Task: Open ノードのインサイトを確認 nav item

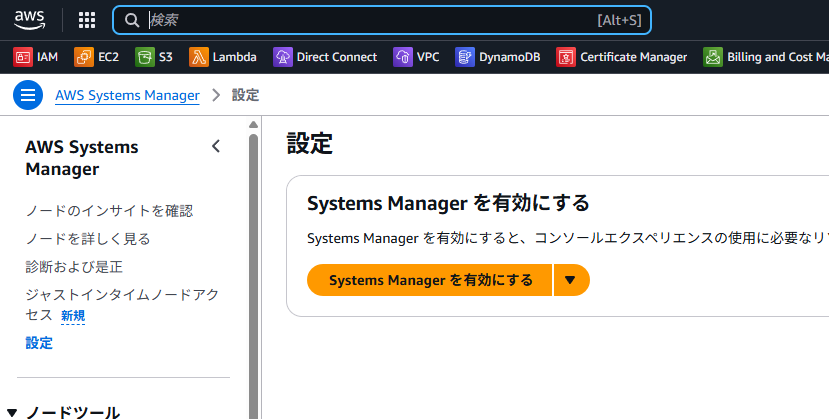Action: [109, 211]
